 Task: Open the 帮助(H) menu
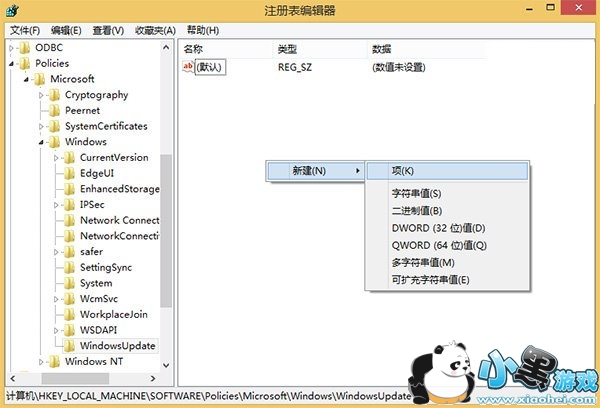[203, 30]
